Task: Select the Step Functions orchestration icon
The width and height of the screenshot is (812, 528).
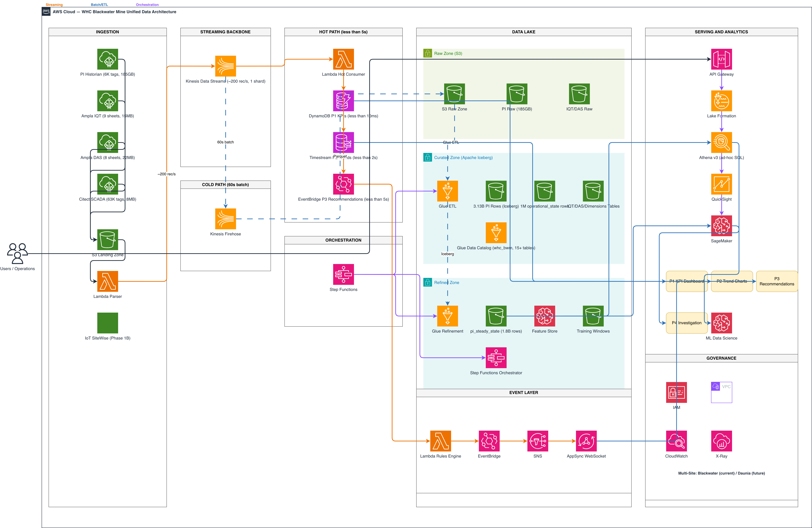Action: [x=344, y=274]
